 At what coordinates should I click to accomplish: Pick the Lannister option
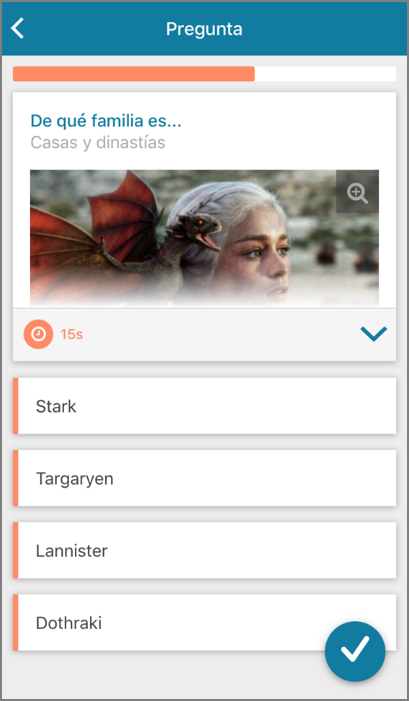tap(205, 550)
